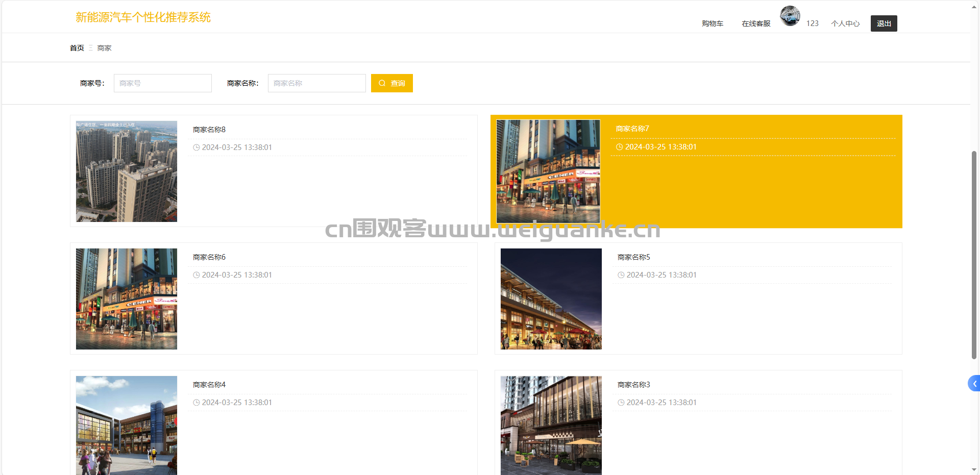
Task: Open 在线客服 online support
Action: [756, 23]
